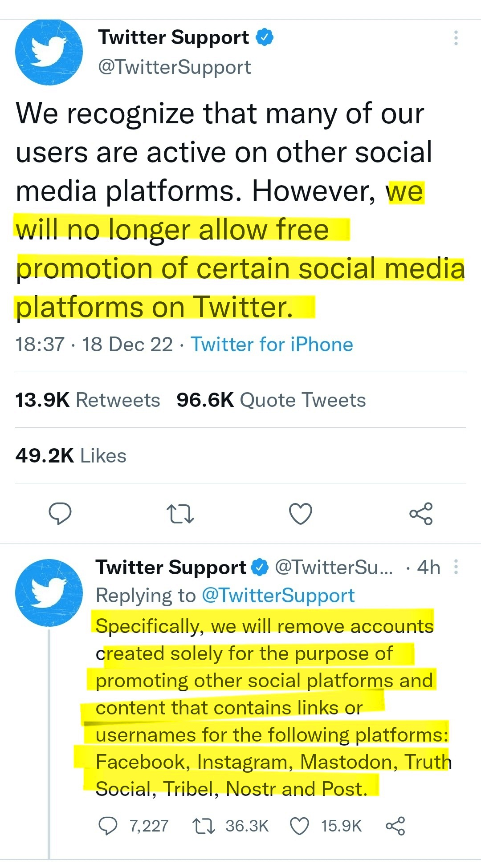Retweet the main tweet
The image size is (481, 868).
[180, 514]
